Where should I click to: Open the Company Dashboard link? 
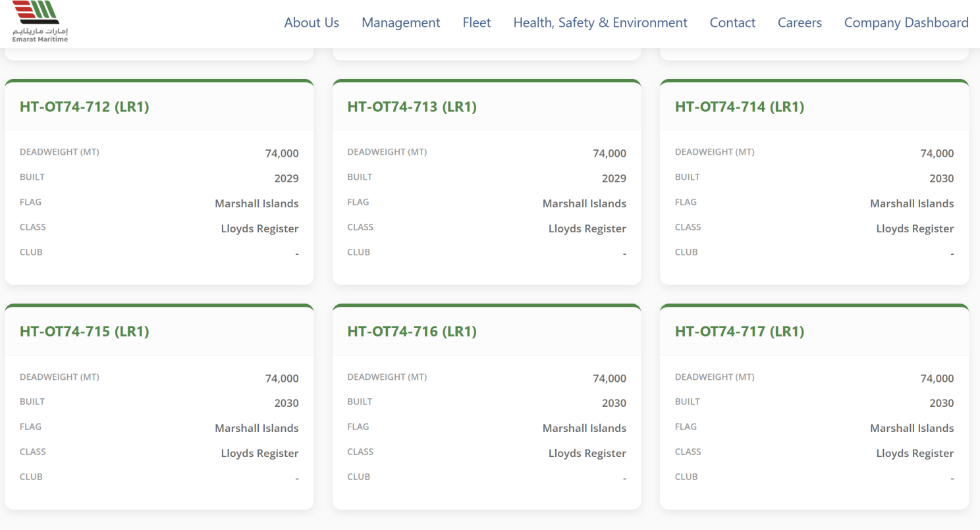click(x=906, y=22)
